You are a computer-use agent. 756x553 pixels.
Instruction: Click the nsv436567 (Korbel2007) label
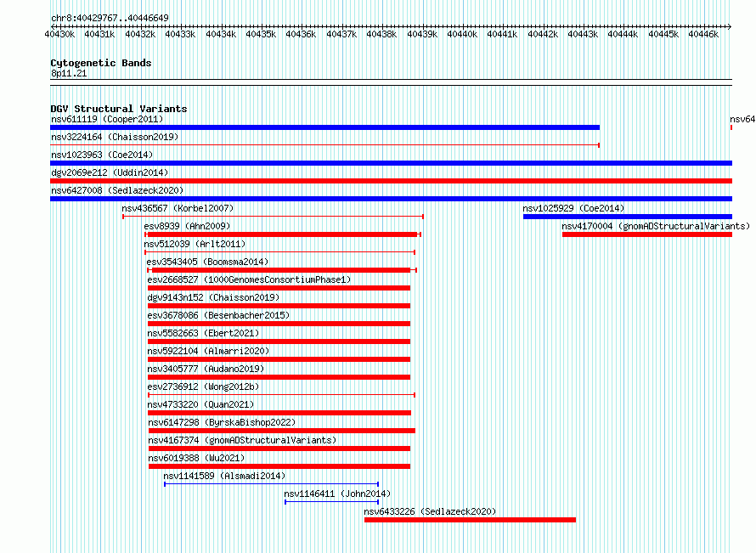pos(178,208)
